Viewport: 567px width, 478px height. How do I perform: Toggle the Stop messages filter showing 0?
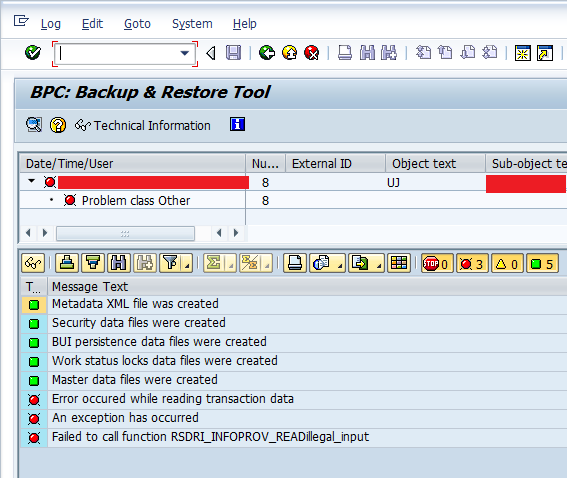pos(437,264)
